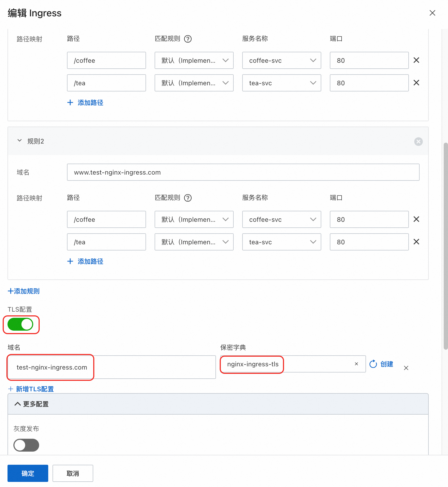Click the refresh icon next to 创建
This screenshot has width=448, height=487.
pos(373,364)
